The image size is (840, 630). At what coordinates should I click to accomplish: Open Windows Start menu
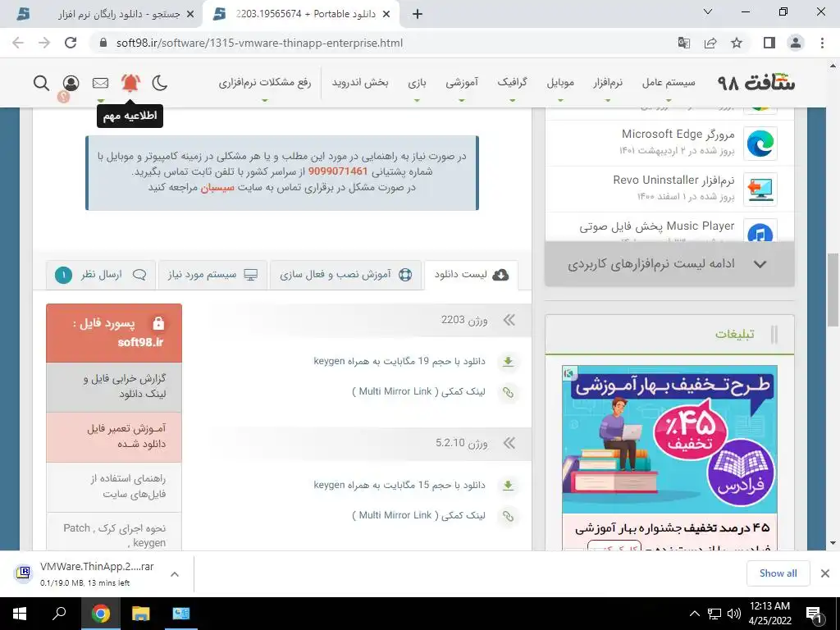[20, 614]
